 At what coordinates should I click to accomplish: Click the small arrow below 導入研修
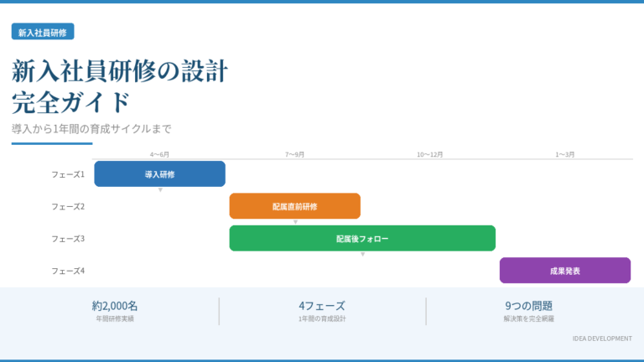[160, 190]
